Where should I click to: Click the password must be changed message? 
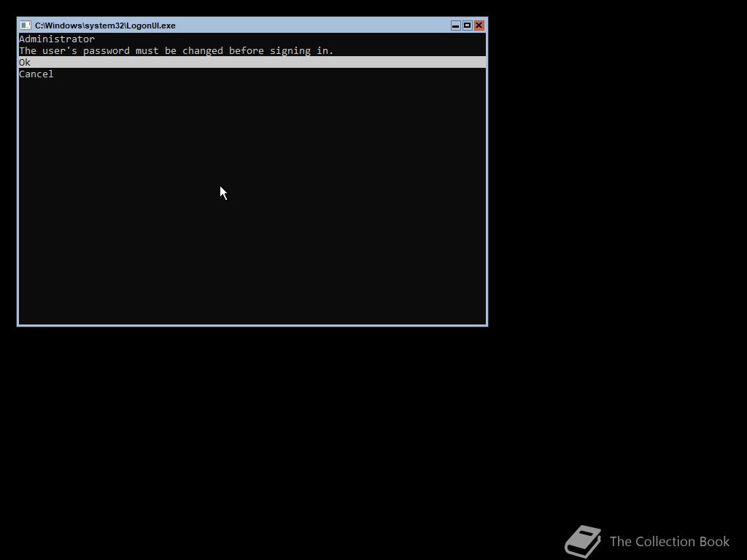coord(176,51)
